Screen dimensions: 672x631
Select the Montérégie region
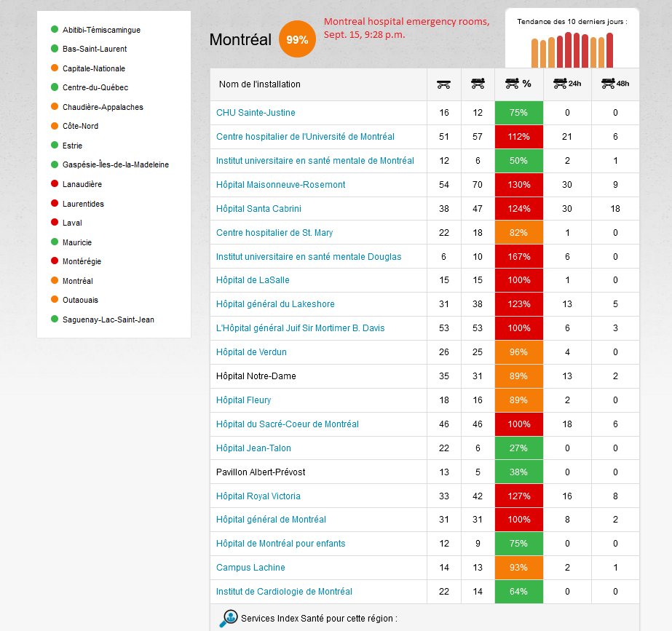82,261
